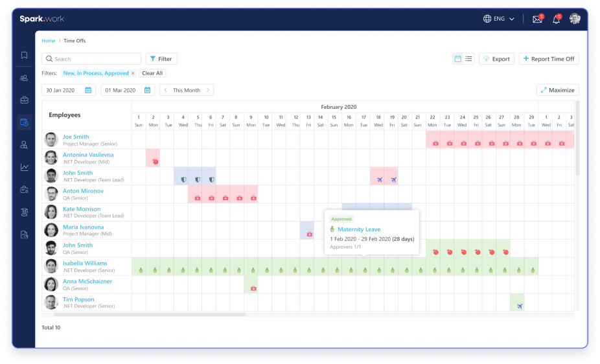Select the time-offs calendar sidebar icon

24,122
